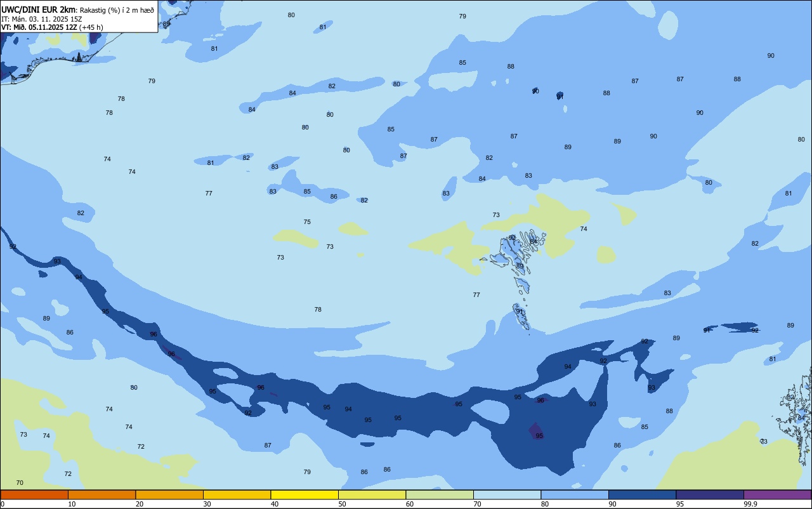Click the legend tick label "30"
Image resolution: width=812 pixels, height=509 pixels.
207,504
